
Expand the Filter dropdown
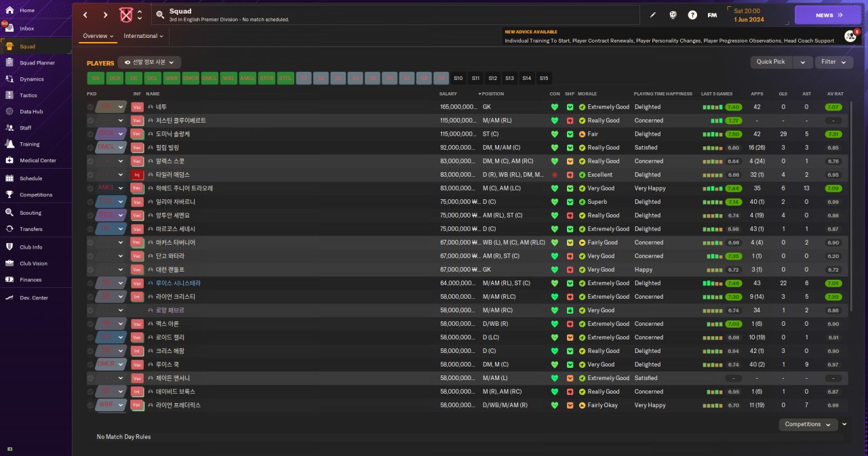[833, 62]
